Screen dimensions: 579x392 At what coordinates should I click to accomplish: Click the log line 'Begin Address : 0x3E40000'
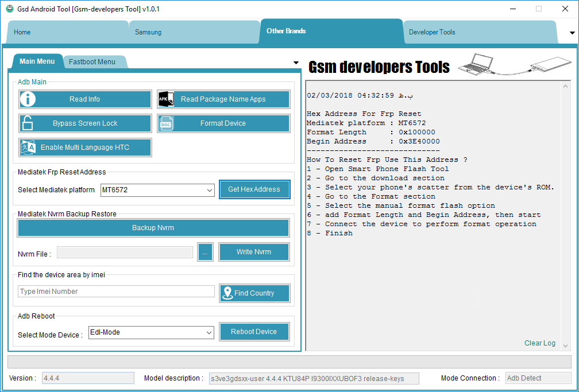pos(373,141)
